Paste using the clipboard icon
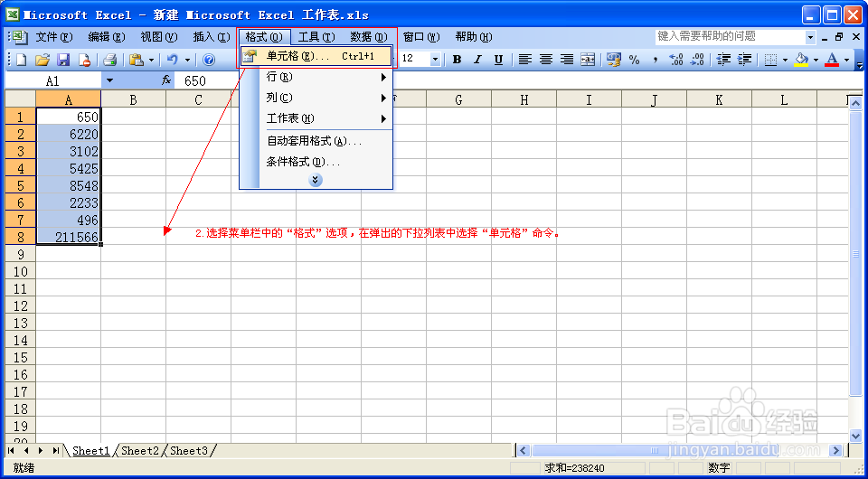868x479 pixels. 136,59
